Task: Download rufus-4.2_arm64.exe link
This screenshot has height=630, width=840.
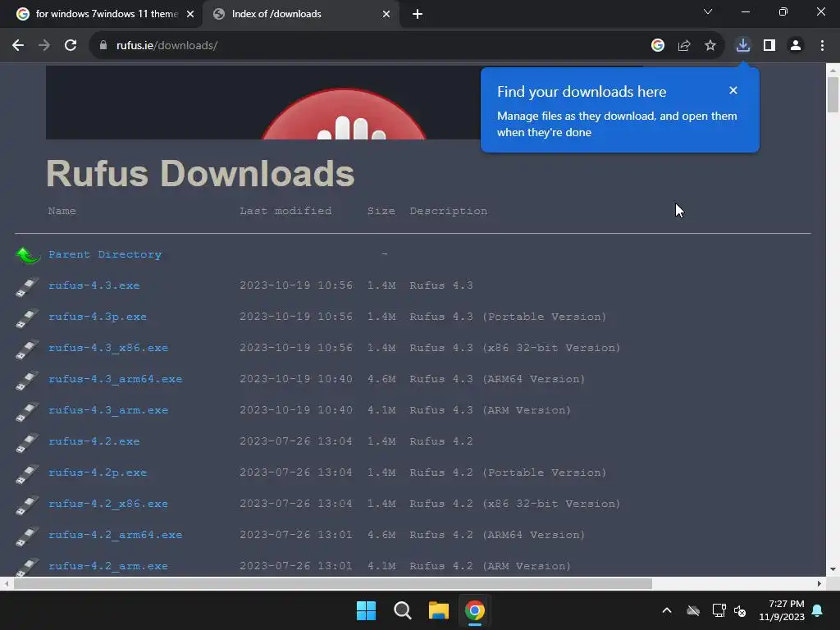Action: coord(115,534)
